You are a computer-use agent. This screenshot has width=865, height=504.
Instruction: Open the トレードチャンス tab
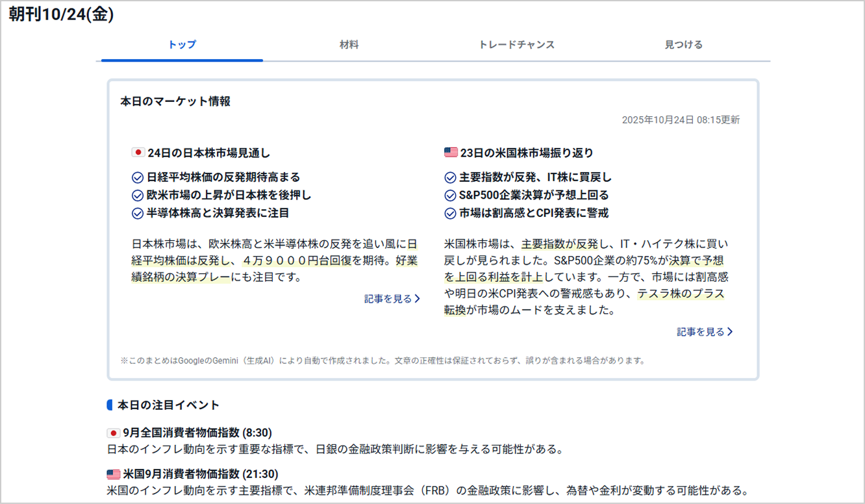coord(518,44)
